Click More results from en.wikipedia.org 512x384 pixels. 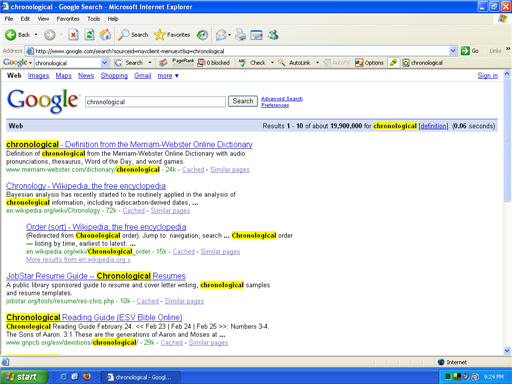78,260
